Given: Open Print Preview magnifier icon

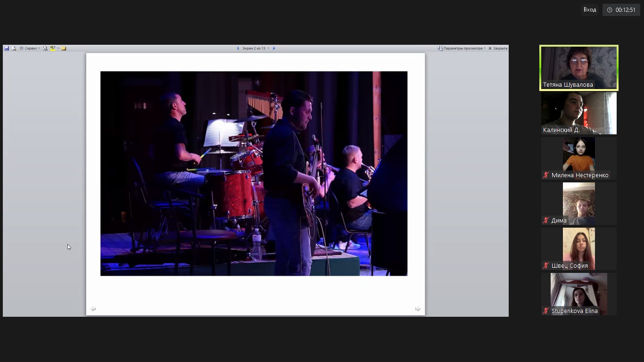Looking at the screenshot, I should (x=14, y=48).
